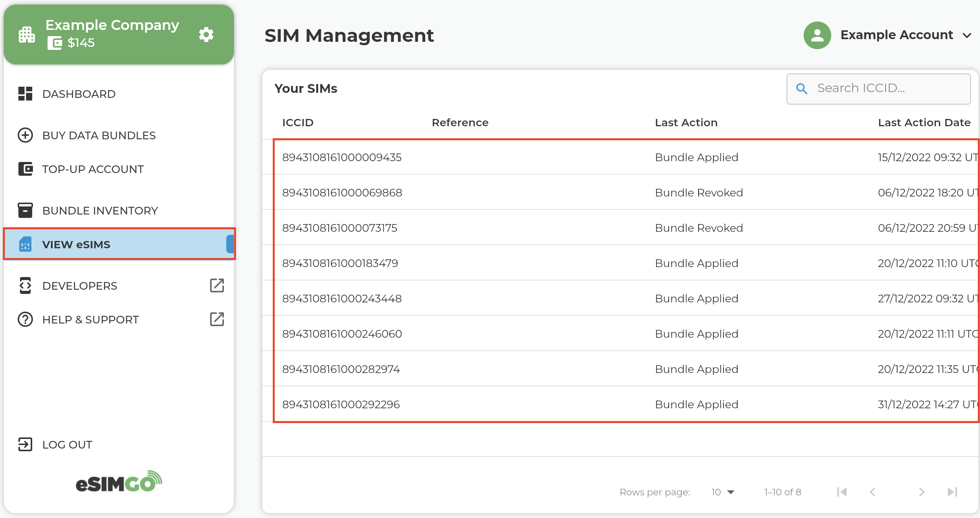Select Buy Data Bundles in sidebar
980x518 pixels.
click(x=99, y=135)
